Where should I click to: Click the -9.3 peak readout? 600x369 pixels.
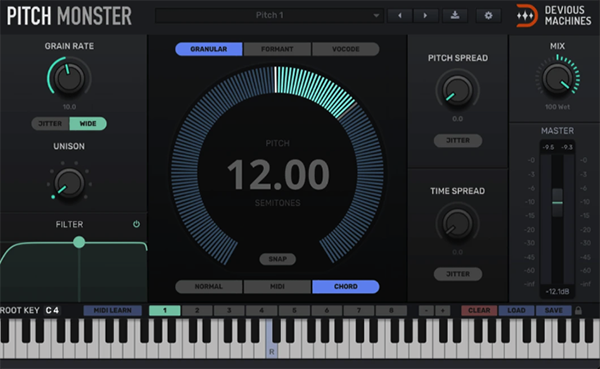tap(567, 147)
